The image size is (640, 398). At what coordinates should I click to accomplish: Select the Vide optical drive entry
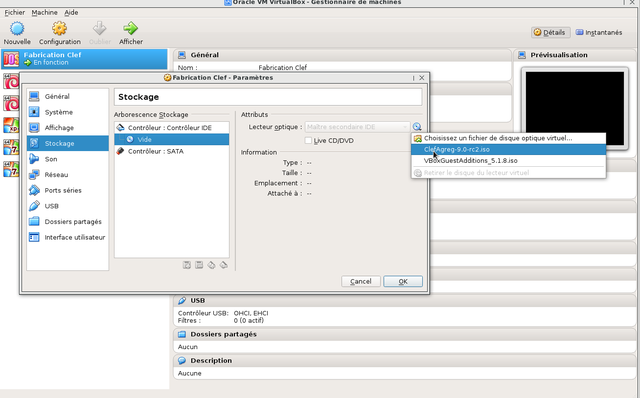171,139
